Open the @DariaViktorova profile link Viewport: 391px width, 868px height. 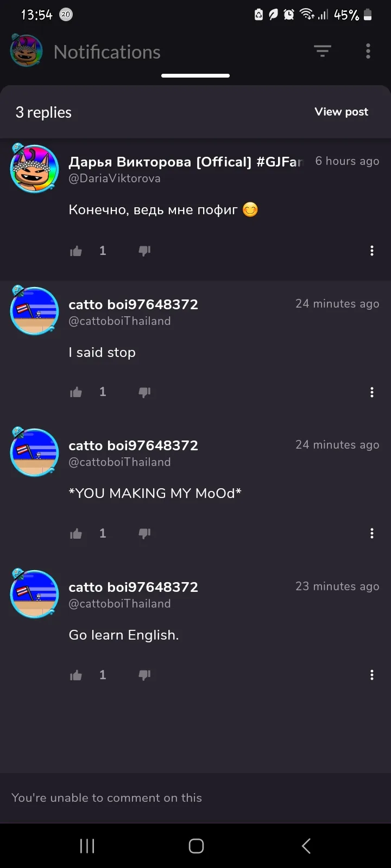click(x=115, y=178)
